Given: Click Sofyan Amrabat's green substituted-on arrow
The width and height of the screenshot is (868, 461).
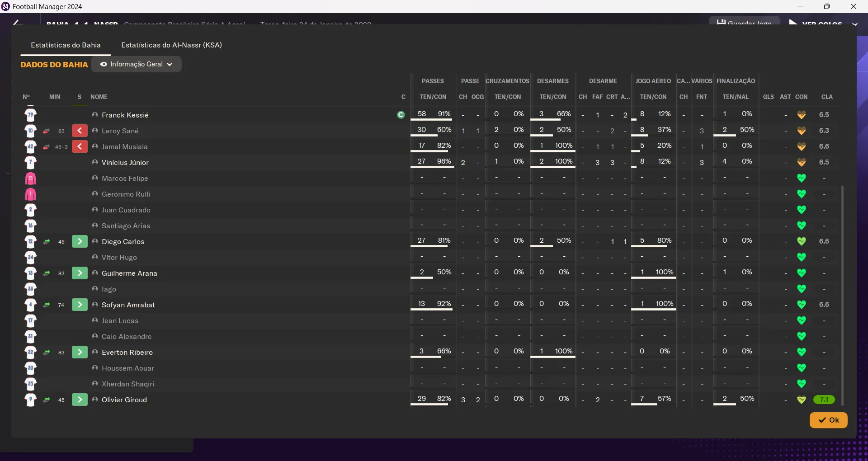Looking at the screenshot, I should (80, 305).
